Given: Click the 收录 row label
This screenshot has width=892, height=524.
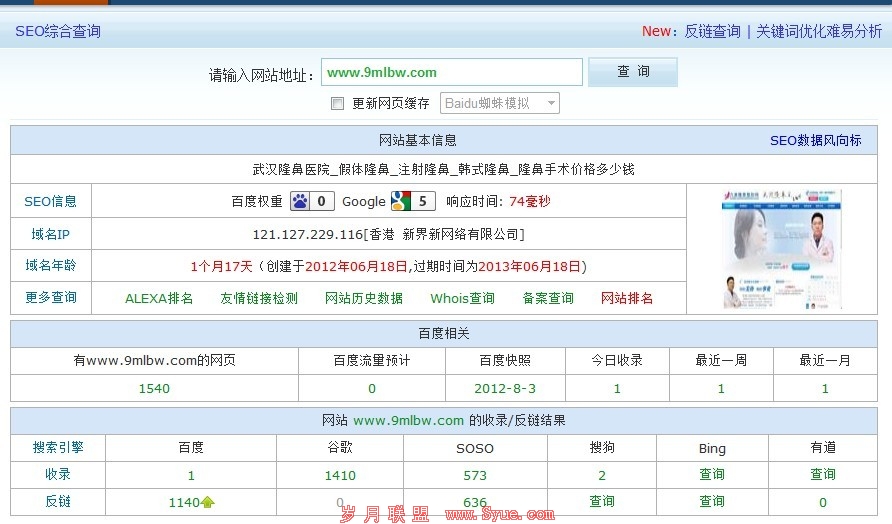Looking at the screenshot, I should 58,475.
